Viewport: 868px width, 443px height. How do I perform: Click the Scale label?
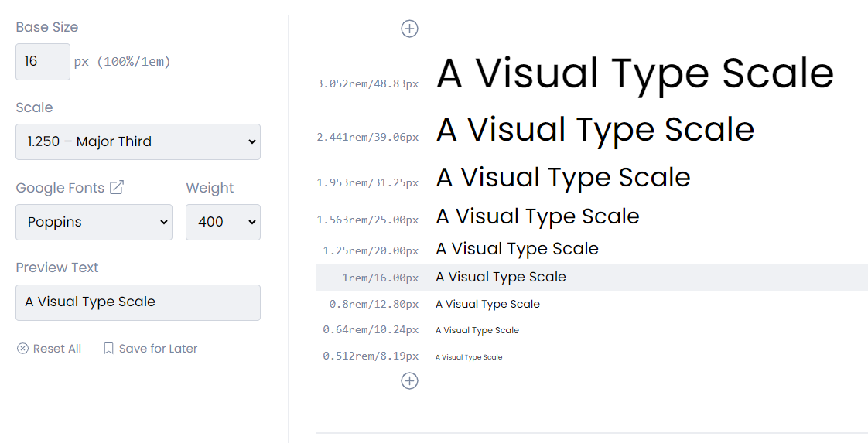34,107
